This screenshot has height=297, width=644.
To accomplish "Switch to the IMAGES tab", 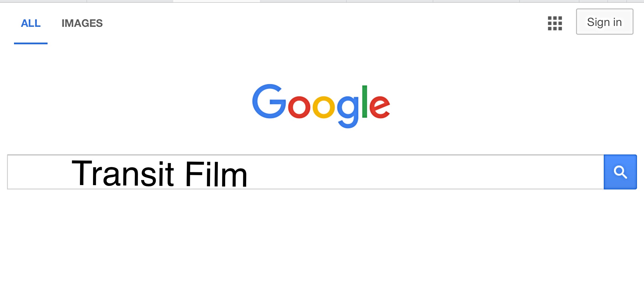I will 82,23.
